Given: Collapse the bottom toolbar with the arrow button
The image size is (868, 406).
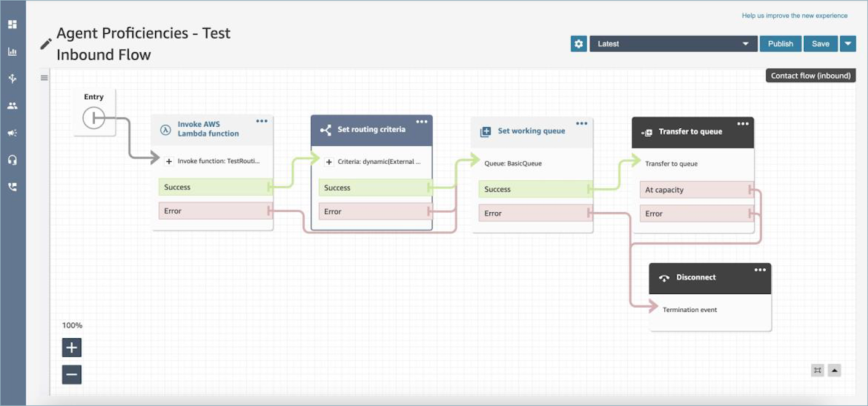Looking at the screenshot, I should click(835, 370).
